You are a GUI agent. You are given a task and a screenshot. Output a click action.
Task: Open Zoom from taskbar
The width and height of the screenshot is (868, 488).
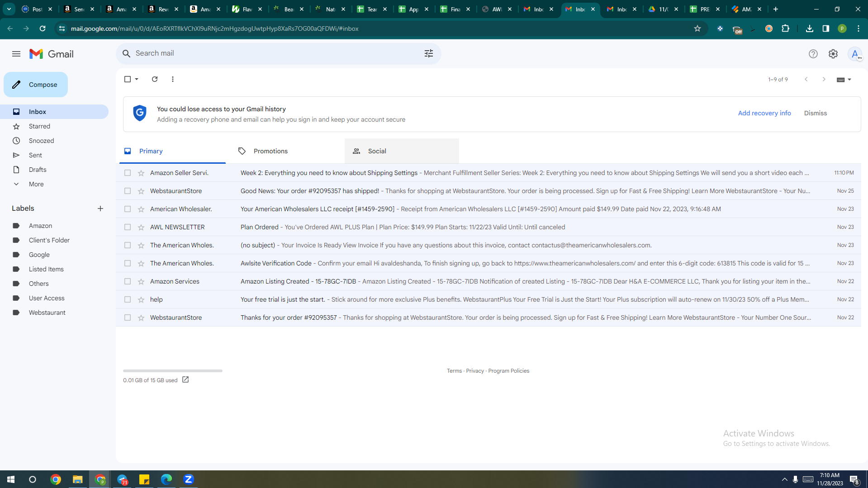tap(189, 479)
